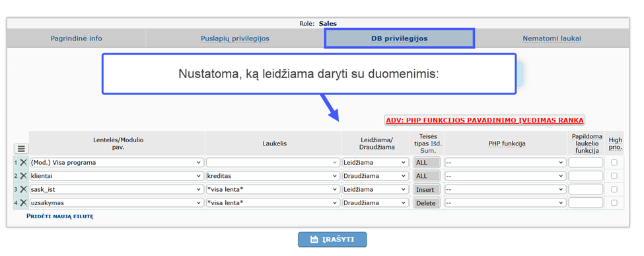The image size is (644, 256).
Task: Open *visa lenta* dropdown on sask_ist row
Action: coord(273,190)
